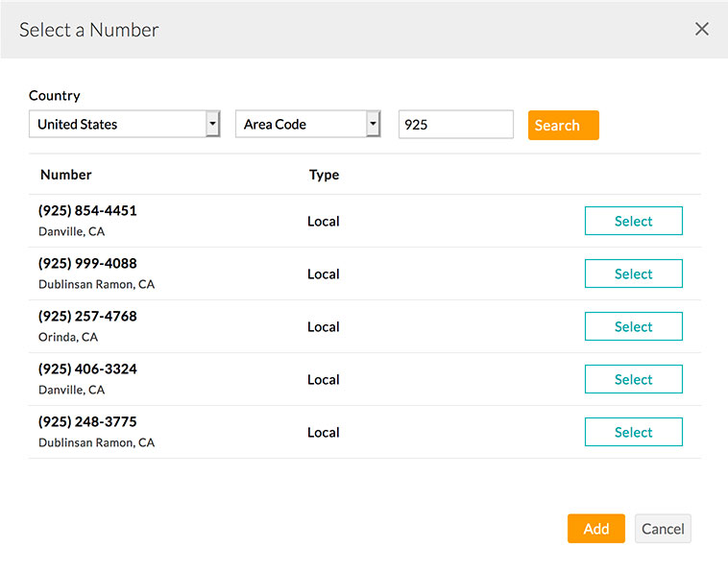728x571 pixels.
Task: Click the orange Search button
Action: click(563, 126)
